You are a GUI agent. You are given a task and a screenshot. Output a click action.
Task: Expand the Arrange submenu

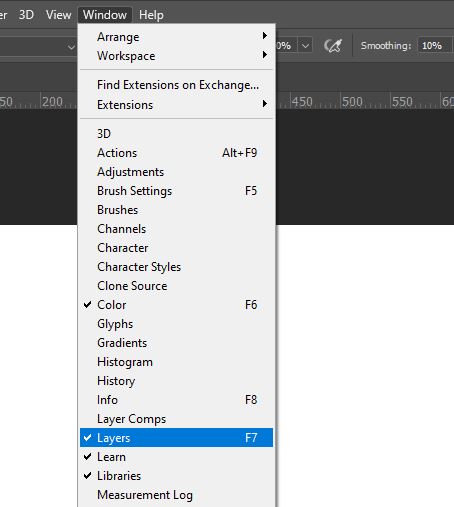click(176, 37)
